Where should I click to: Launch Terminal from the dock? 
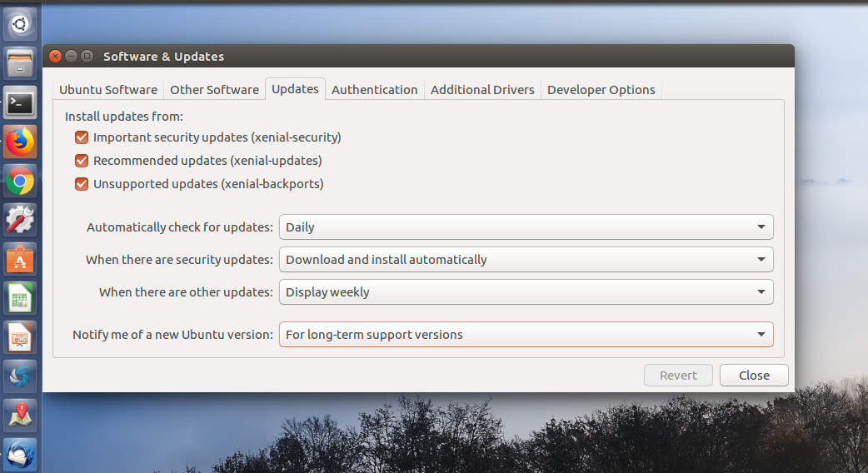click(20, 103)
